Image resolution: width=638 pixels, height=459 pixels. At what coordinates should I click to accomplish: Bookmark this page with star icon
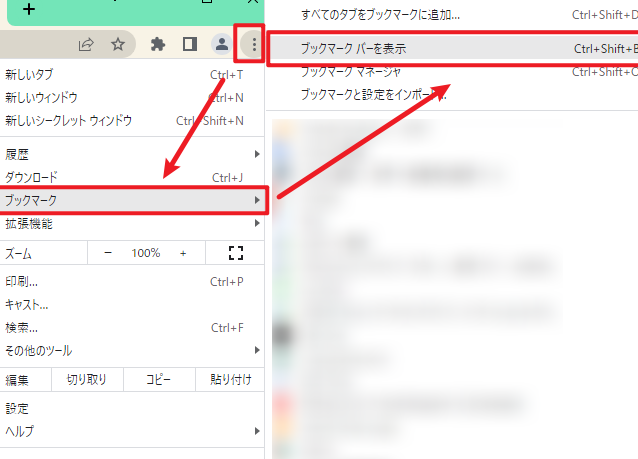(x=118, y=44)
